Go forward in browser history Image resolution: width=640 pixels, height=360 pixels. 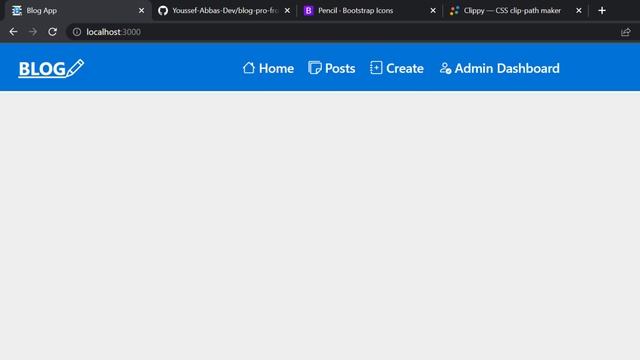[x=33, y=32]
